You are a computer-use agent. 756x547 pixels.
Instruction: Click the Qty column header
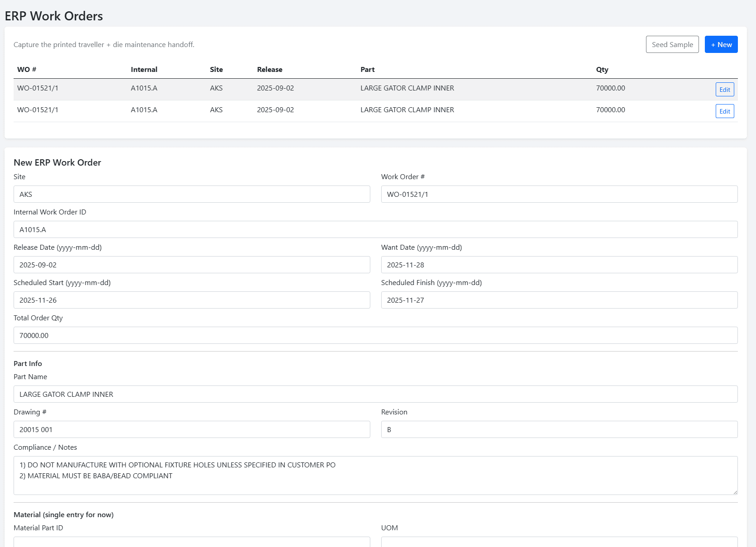[x=603, y=69]
